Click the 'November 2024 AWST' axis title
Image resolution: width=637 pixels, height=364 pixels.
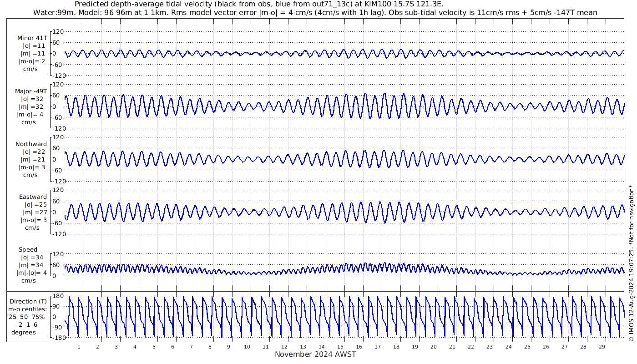[x=315, y=354]
